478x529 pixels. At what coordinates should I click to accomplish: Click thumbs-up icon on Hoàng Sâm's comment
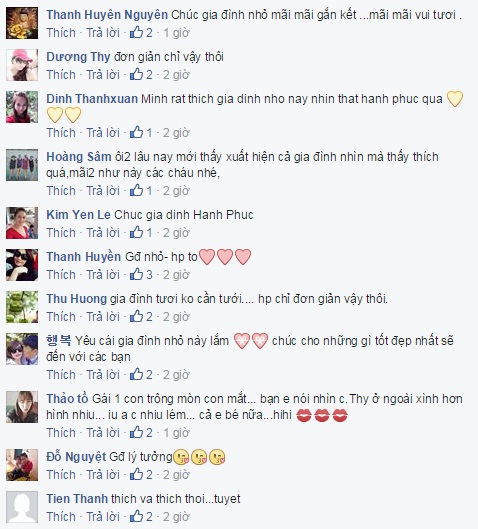click(137, 190)
